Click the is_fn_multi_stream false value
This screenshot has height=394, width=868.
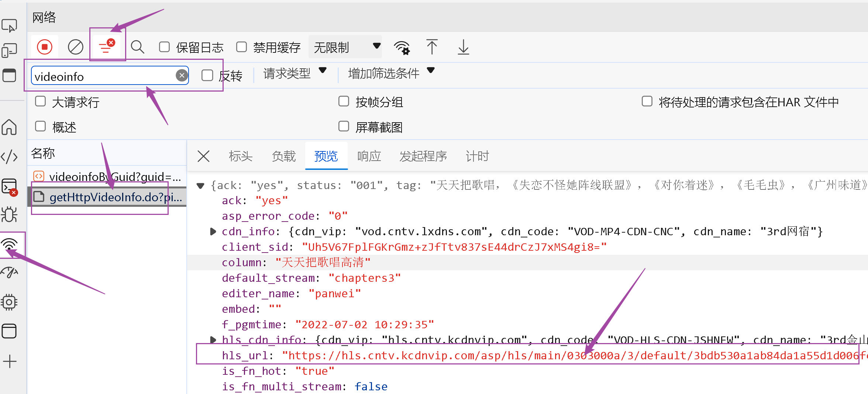point(371,387)
